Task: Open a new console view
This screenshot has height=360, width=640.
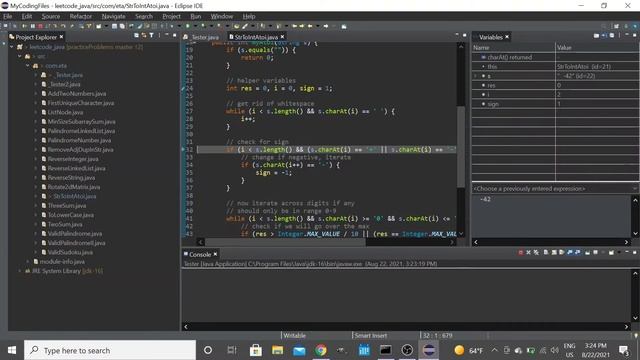Action: click(611, 253)
